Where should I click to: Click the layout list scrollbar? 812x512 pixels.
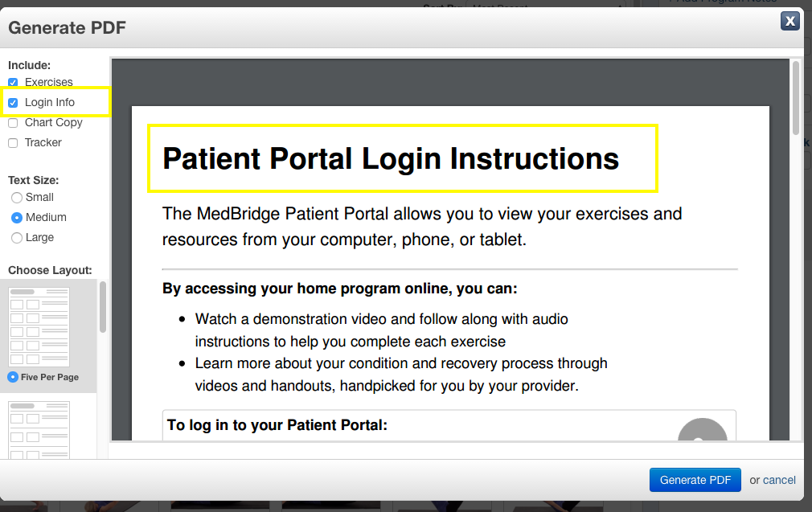[103, 307]
